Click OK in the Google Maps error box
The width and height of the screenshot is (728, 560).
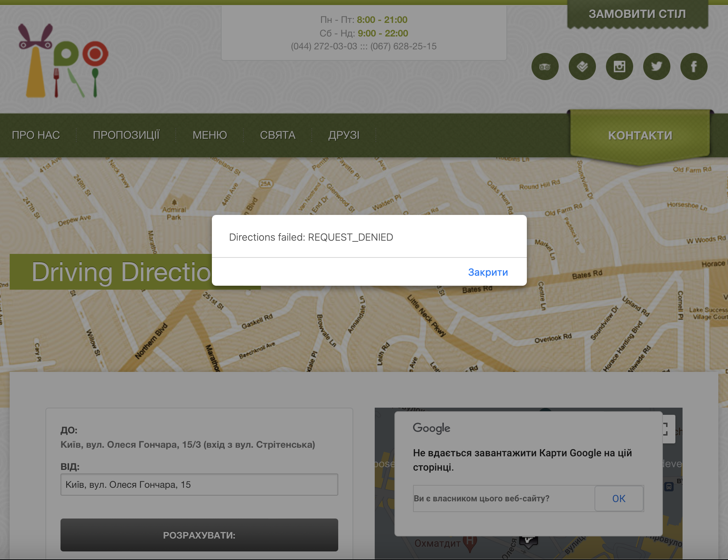pyautogui.click(x=618, y=498)
